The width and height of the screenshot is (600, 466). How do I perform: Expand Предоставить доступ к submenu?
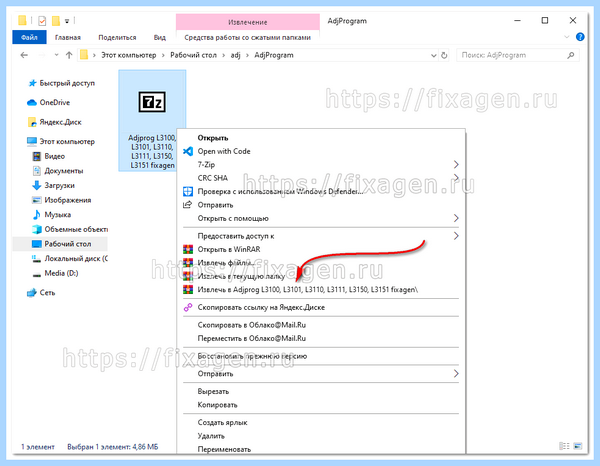[x=321, y=236]
